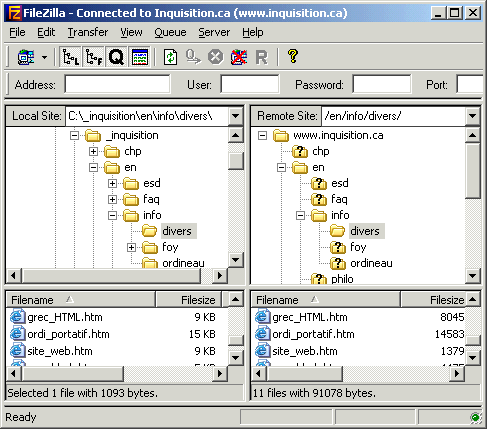Sort local files by Filename header

point(81,300)
